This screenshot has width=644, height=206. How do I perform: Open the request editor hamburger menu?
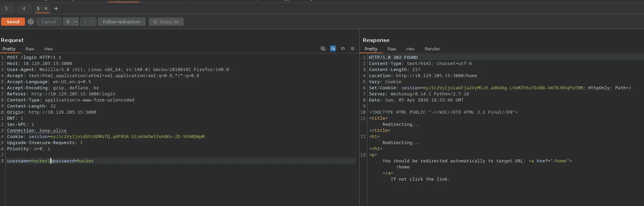(352, 49)
